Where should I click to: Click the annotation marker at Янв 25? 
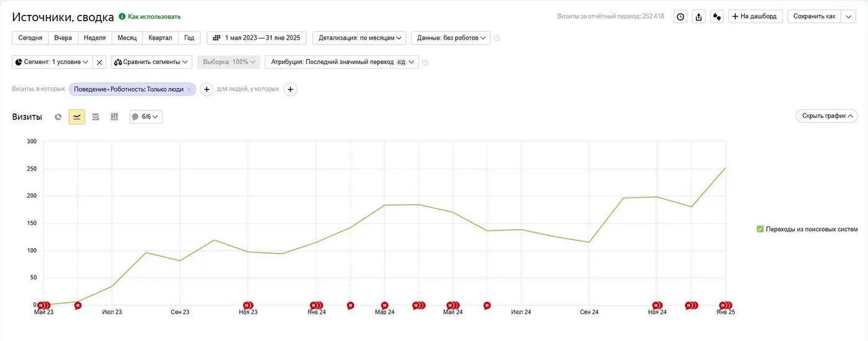[x=725, y=305]
